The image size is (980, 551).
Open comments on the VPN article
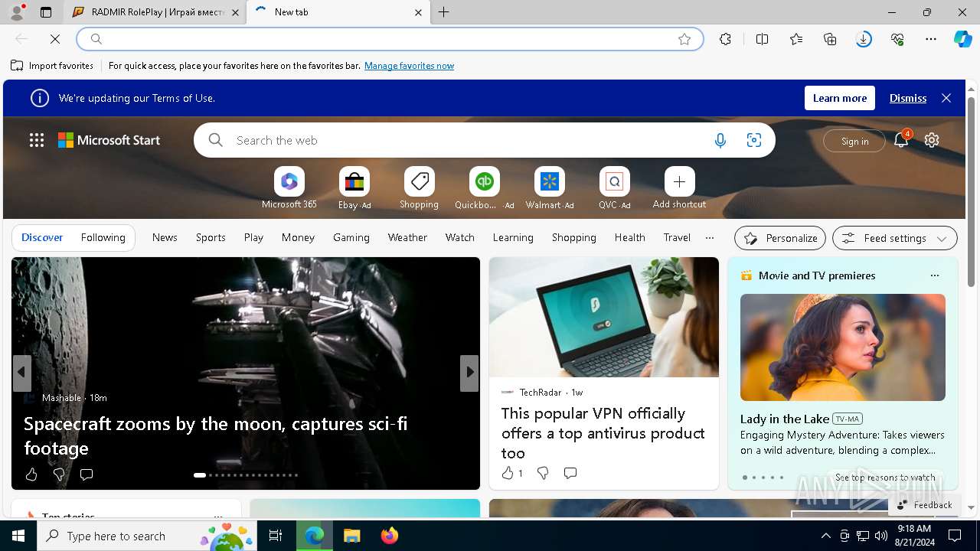pos(570,473)
